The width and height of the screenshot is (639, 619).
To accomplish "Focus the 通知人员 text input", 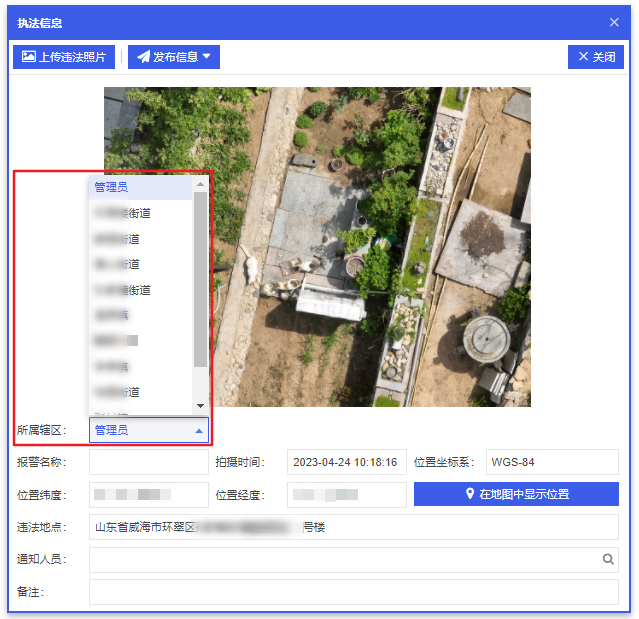I will click(x=343, y=560).
